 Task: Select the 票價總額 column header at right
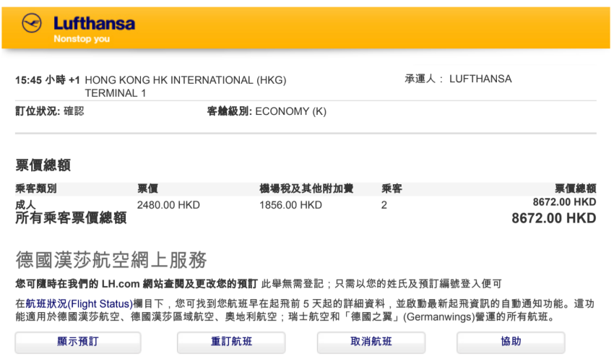click(576, 188)
